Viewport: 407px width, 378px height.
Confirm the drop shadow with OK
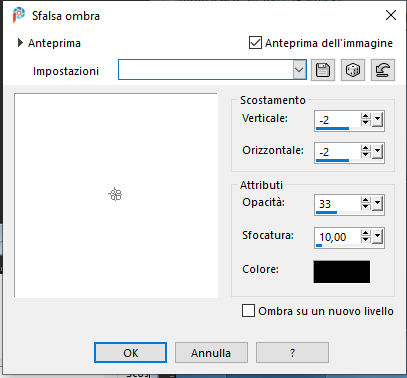[x=130, y=353]
